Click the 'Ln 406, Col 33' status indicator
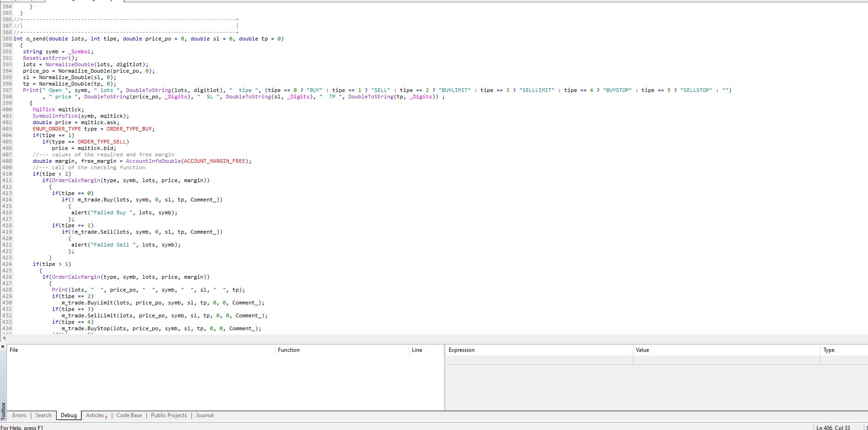 point(833,428)
